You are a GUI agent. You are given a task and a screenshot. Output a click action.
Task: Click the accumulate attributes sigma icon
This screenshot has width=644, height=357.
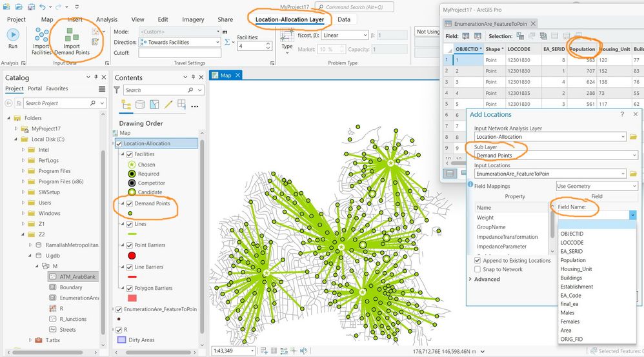(228, 42)
